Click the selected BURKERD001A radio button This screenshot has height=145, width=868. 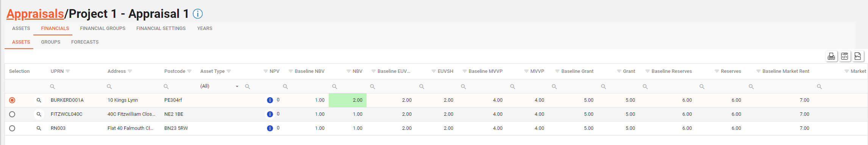(12, 100)
